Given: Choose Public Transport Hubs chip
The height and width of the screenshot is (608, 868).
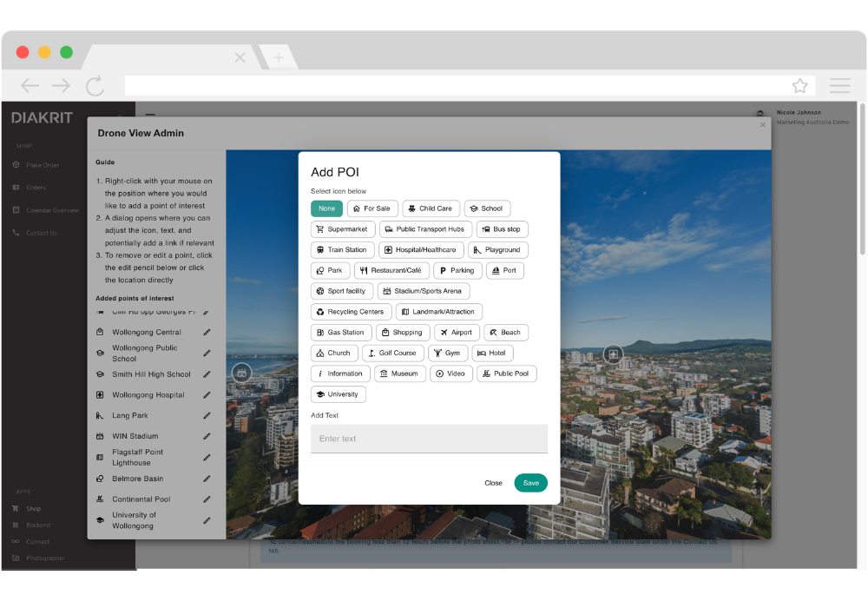Looking at the screenshot, I should tap(425, 229).
